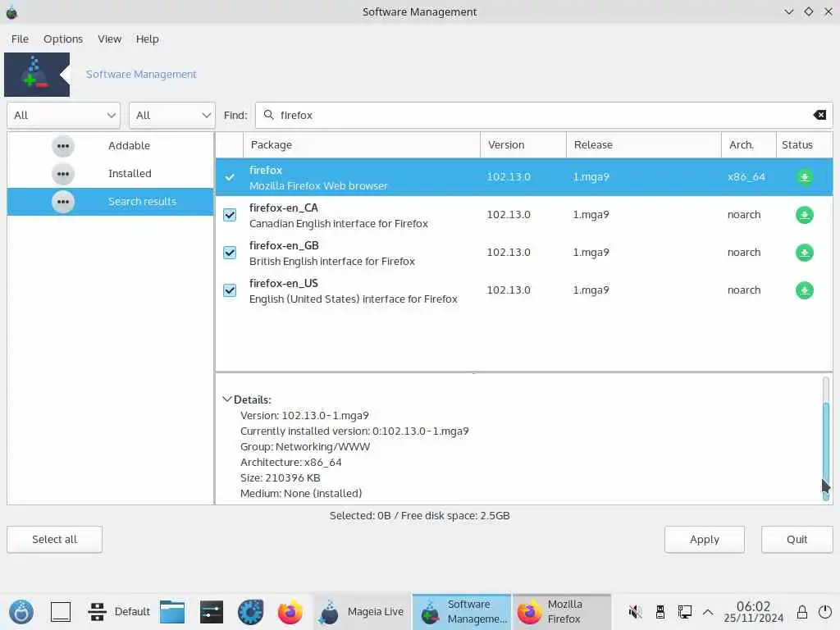Click the removable device icon in system tray

click(660, 612)
